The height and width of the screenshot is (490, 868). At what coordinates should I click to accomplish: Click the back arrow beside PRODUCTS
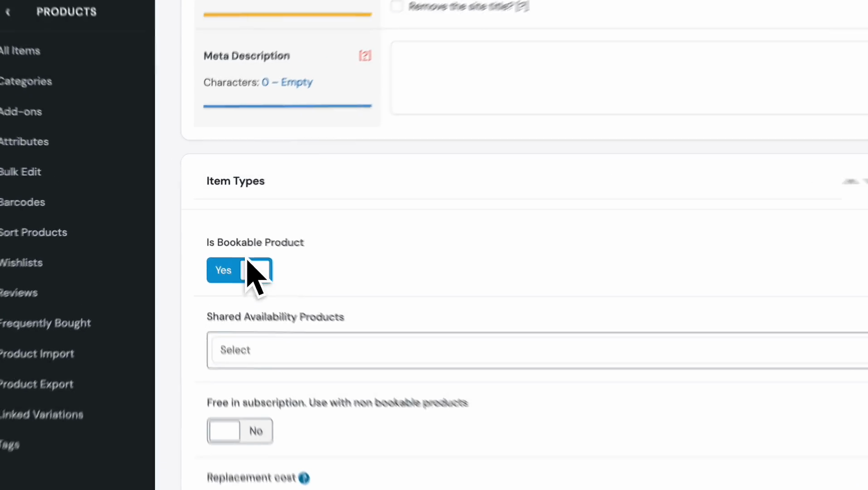tap(8, 12)
